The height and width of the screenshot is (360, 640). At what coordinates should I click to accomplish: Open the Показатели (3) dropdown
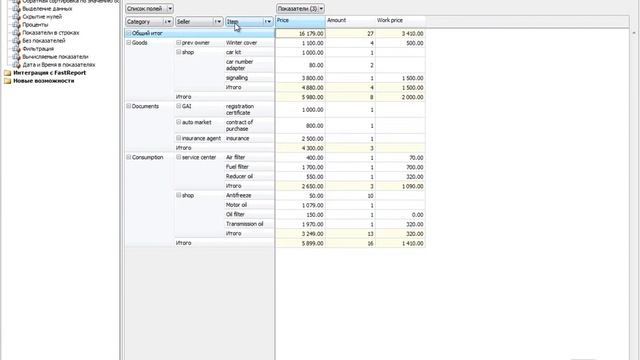300,9
